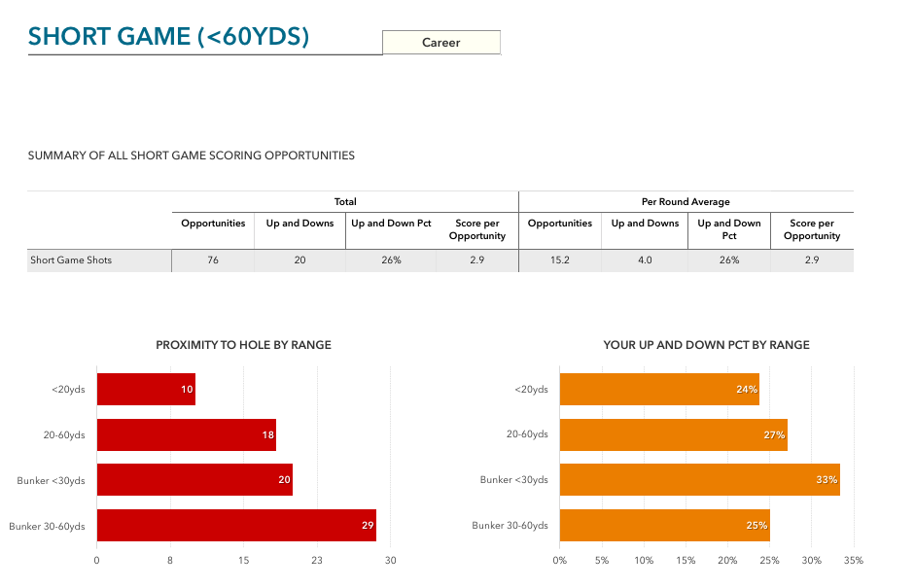Click the red <20yds proximity bar
This screenshot has width=915, height=588.
coord(146,390)
